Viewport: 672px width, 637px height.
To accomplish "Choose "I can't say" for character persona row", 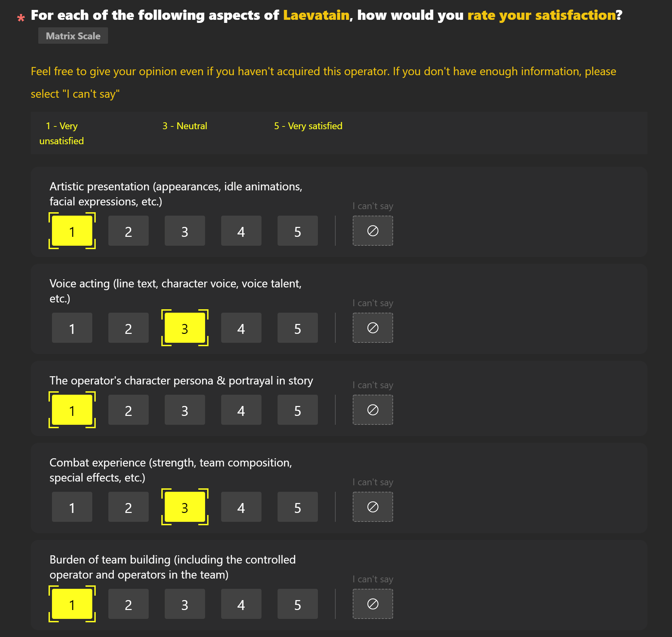I will point(373,410).
